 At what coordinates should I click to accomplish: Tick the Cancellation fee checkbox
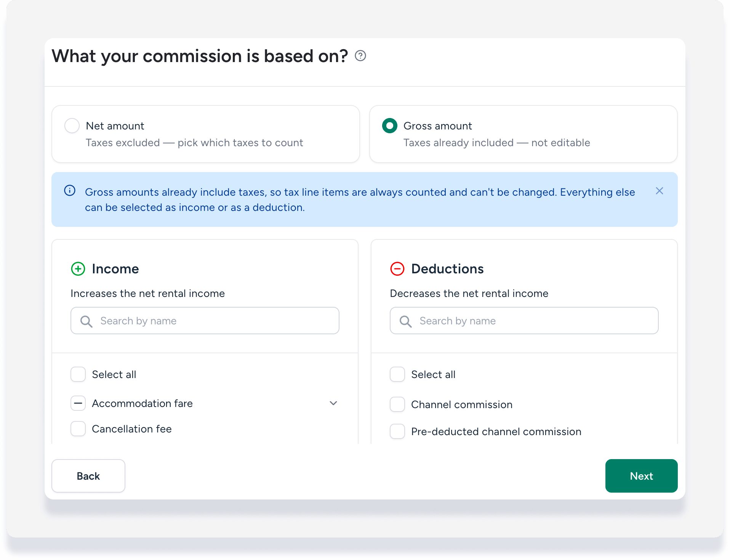coord(78,429)
